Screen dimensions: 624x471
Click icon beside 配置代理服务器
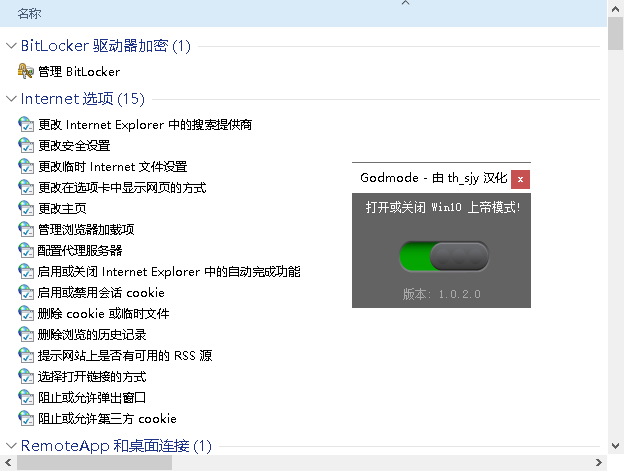coord(26,250)
